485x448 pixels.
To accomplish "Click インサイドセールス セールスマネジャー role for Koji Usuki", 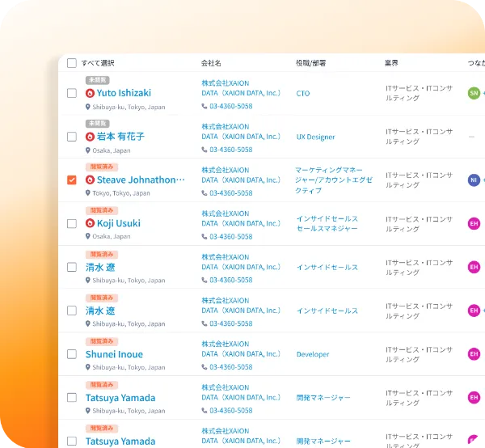I will pos(327,223).
